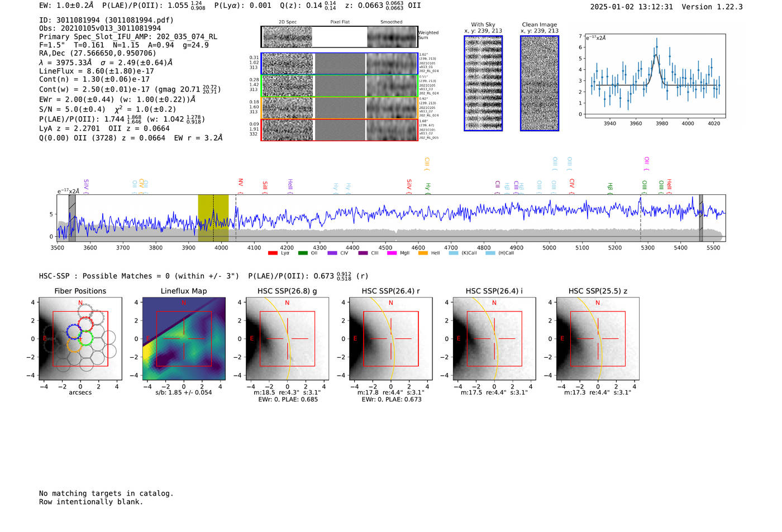Click the Primary Spec_Slot_IFU_AMP line
The image size is (782, 532).
point(128,37)
